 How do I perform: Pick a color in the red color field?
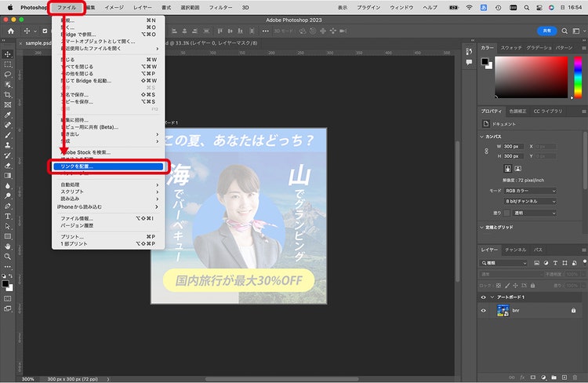click(x=532, y=77)
